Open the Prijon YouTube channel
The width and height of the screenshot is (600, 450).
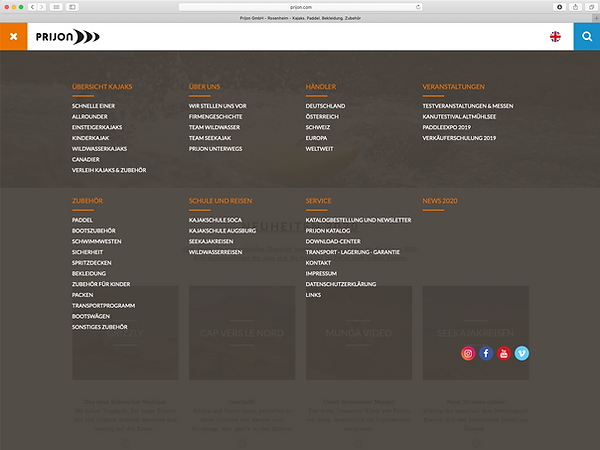coord(504,353)
